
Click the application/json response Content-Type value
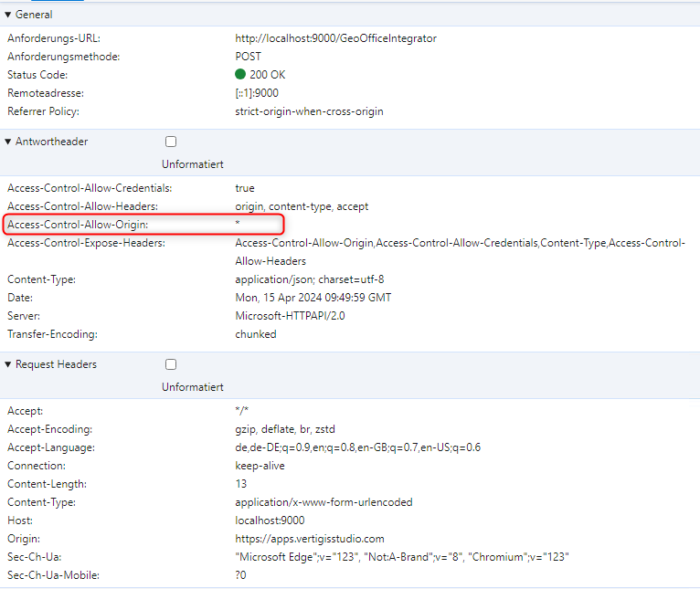pos(309,279)
